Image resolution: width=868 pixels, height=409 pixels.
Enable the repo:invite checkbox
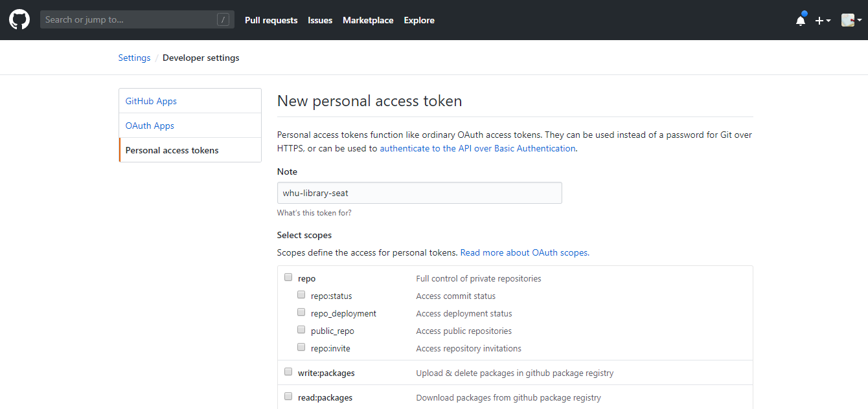pyautogui.click(x=301, y=348)
